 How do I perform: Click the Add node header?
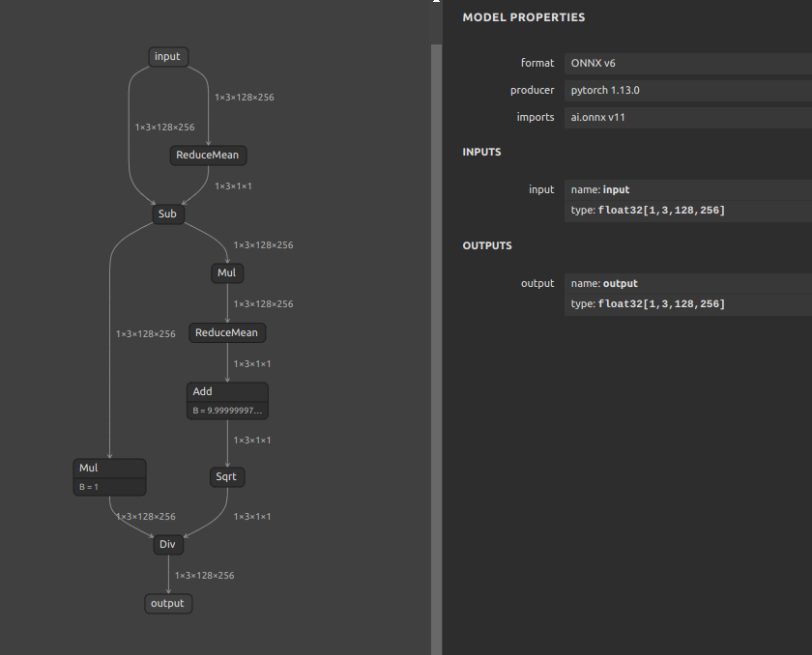point(227,391)
